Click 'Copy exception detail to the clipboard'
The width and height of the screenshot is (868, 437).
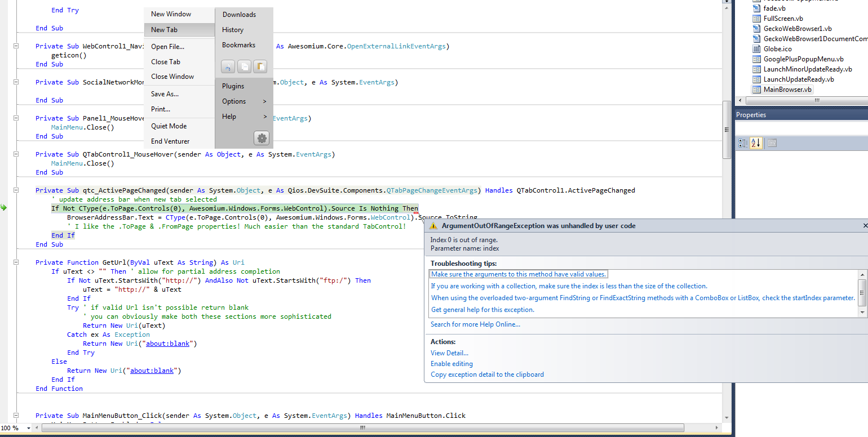coord(487,374)
